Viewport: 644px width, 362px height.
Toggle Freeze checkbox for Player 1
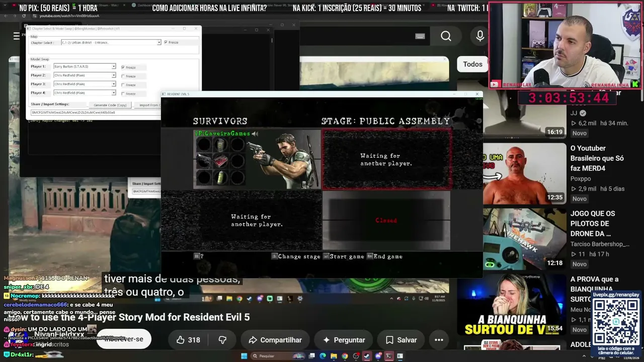[123, 67]
